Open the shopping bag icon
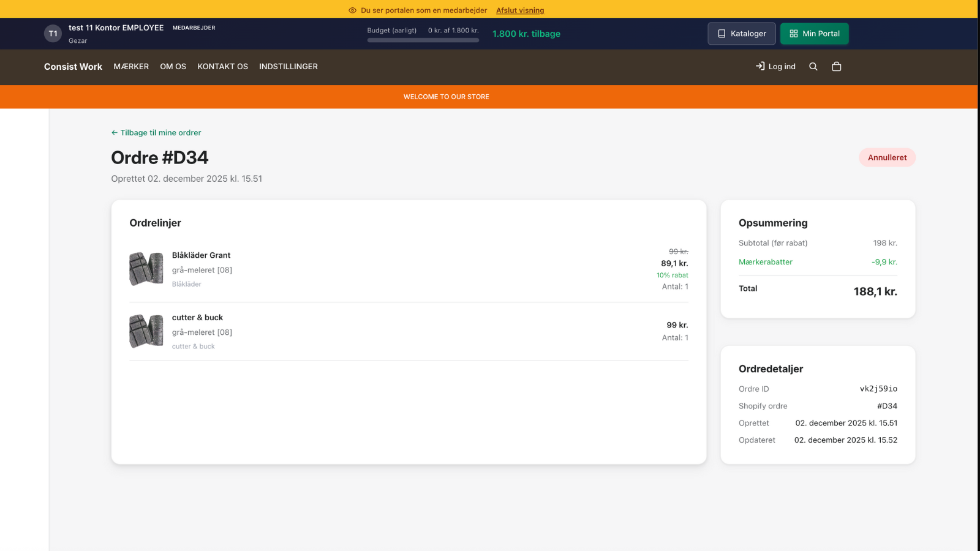Image resolution: width=980 pixels, height=551 pixels. pyautogui.click(x=836, y=66)
